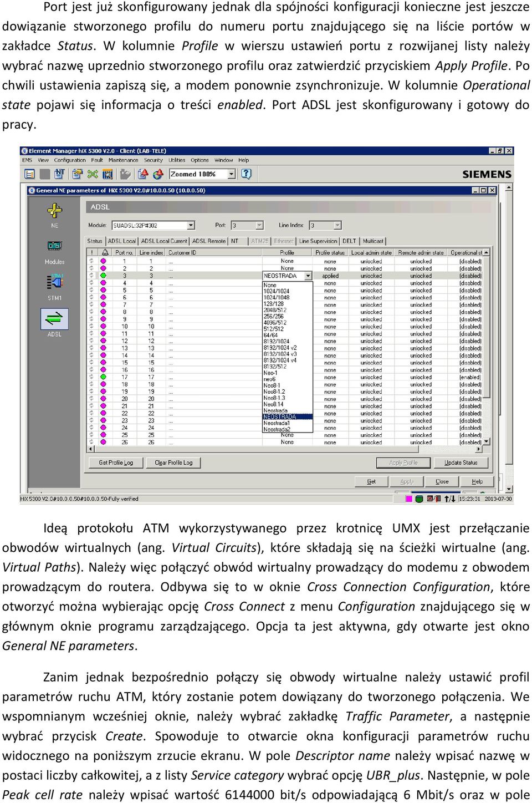
Task: Open the Configuration menu
Action: (70, 160)
